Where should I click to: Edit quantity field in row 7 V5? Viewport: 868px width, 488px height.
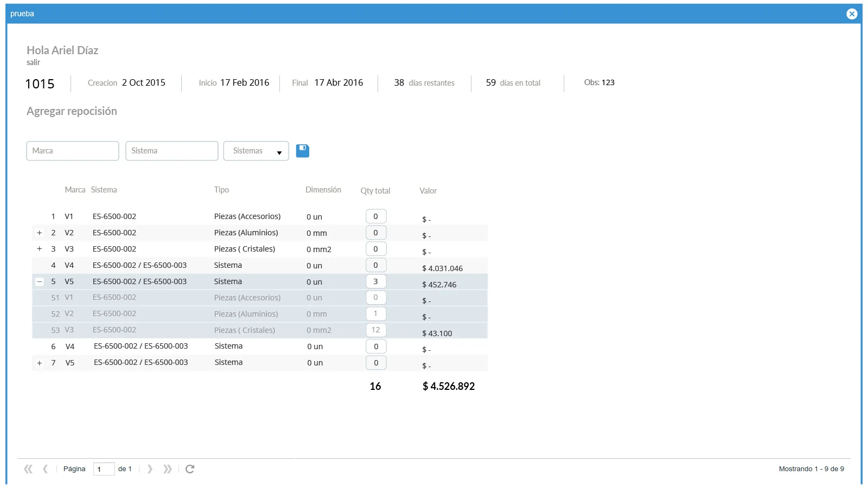click(x=376, y=363)
